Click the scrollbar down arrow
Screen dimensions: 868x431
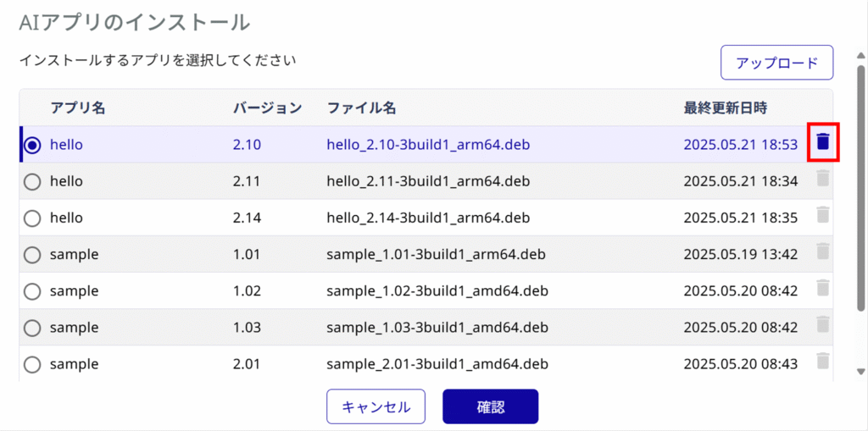[x=861, y=371]
